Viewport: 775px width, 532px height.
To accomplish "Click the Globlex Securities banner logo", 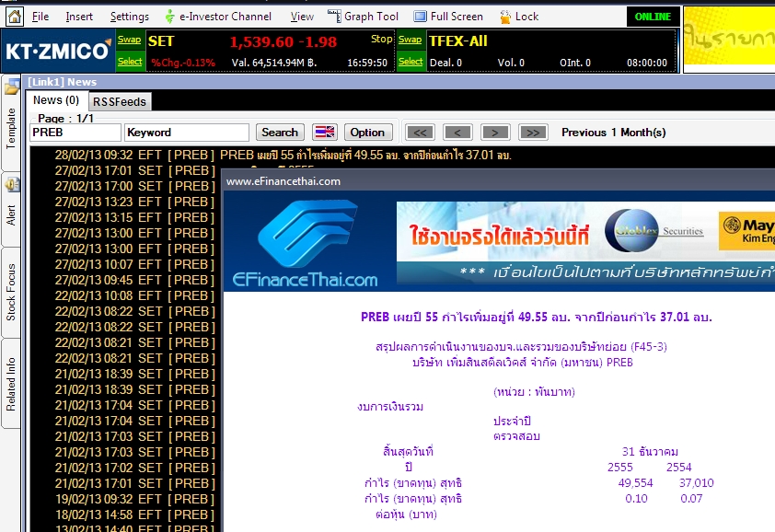I will tap(654, 231).
